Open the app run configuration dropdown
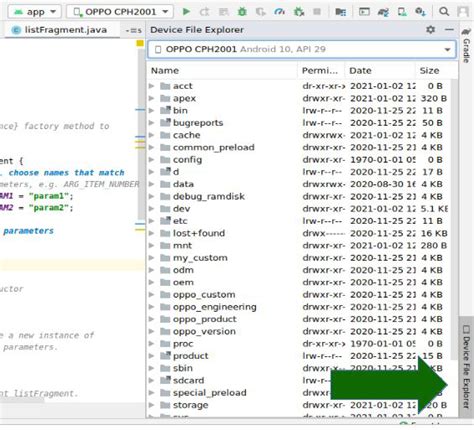This screenshot has width=474, height=430. 35,12
